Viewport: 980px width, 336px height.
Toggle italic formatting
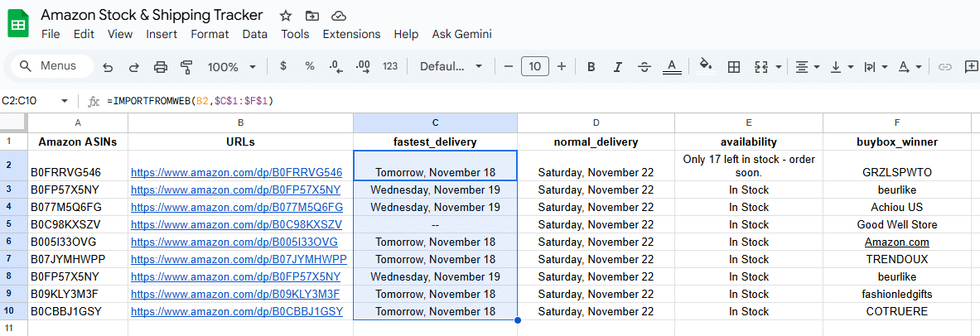617,67
